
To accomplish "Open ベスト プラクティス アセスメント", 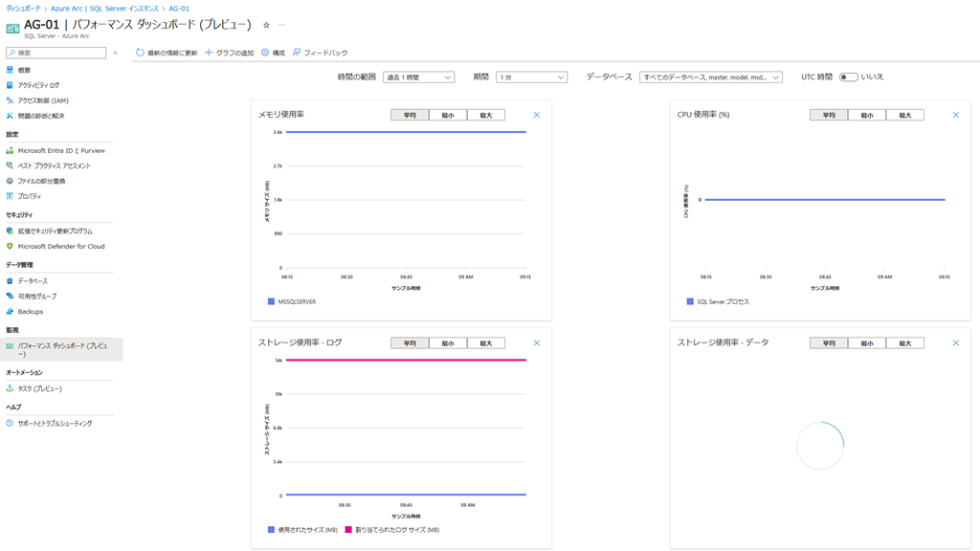I will [x=54, y=165].
